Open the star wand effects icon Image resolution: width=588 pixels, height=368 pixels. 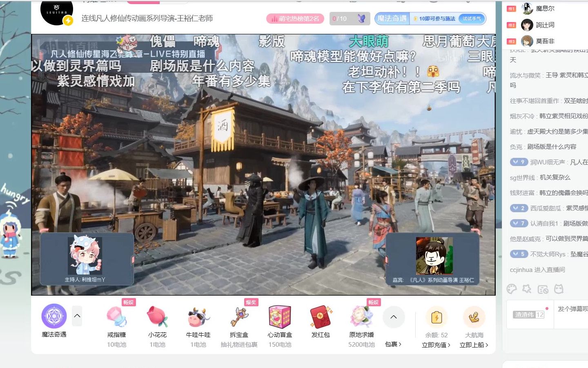point(527,289)
